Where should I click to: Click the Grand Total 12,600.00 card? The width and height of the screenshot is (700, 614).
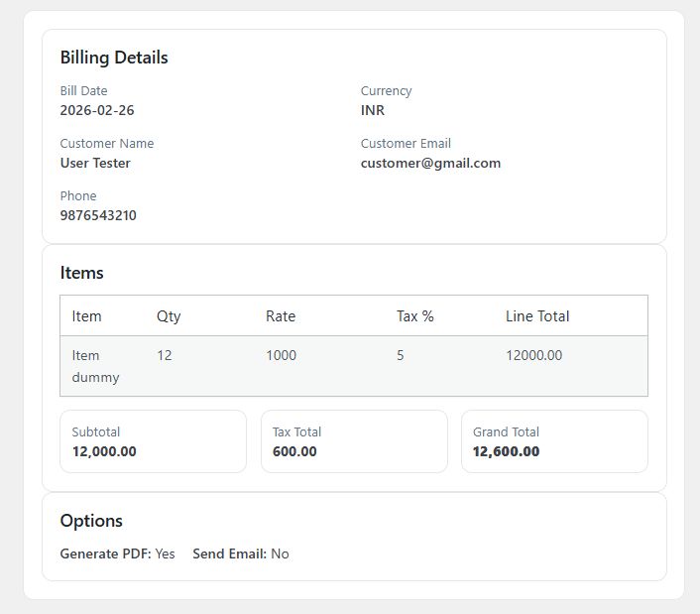553,441
